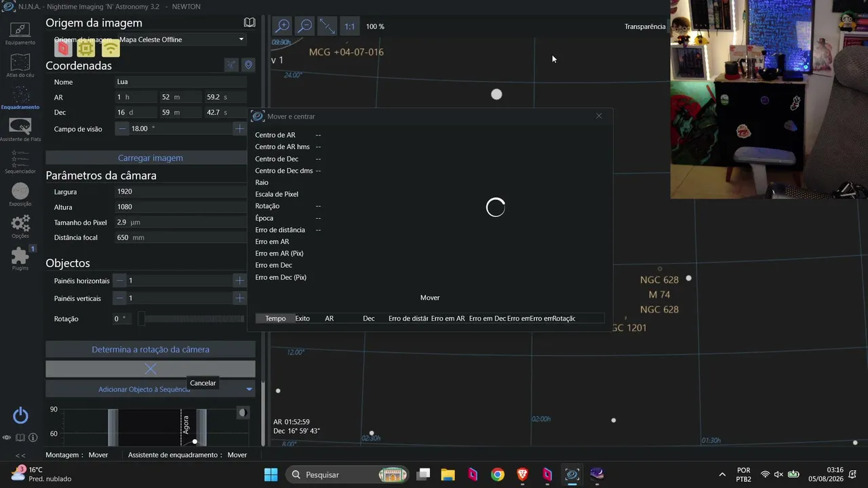Click the power icon in sidebar

tap(20, 415)
